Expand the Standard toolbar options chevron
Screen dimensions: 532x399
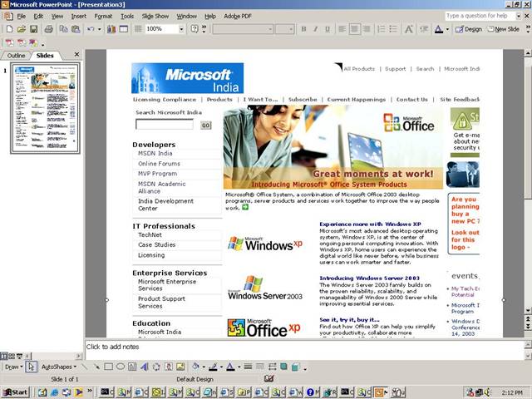point(204,29)
